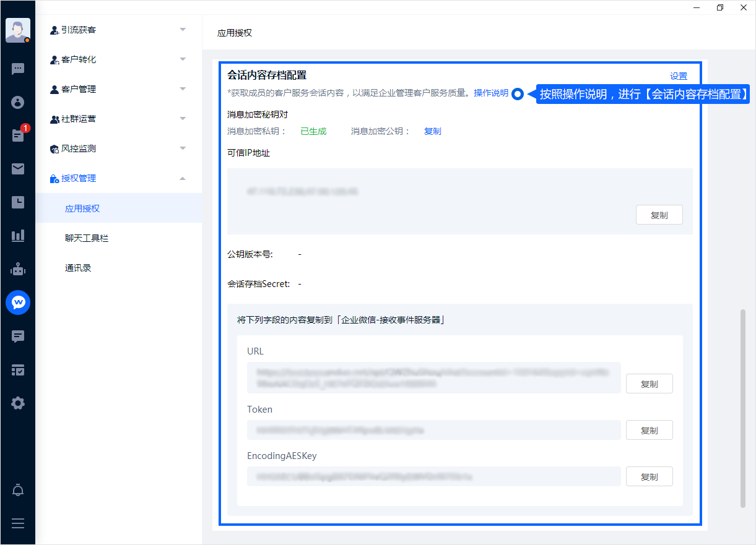Click 设置 link for session archive config
Image resolution: width=756 pixels, height=545 pixels.
pos(679,76)
